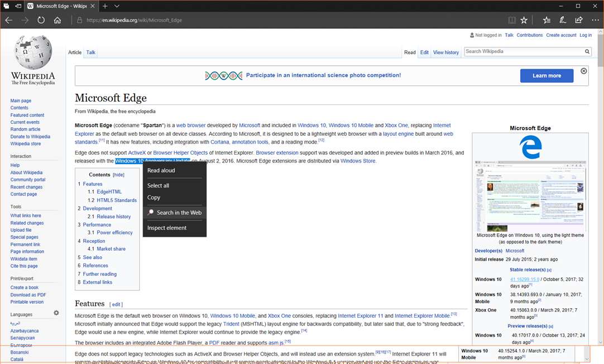604x364 pixels.
Task: Collapse the Features section via edit bracket
Action: (116, 304)
